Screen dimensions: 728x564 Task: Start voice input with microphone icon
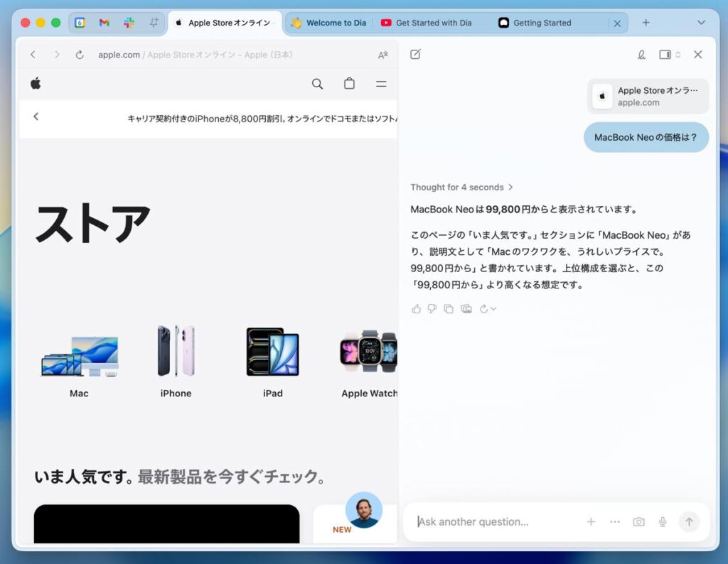(663, 522)
